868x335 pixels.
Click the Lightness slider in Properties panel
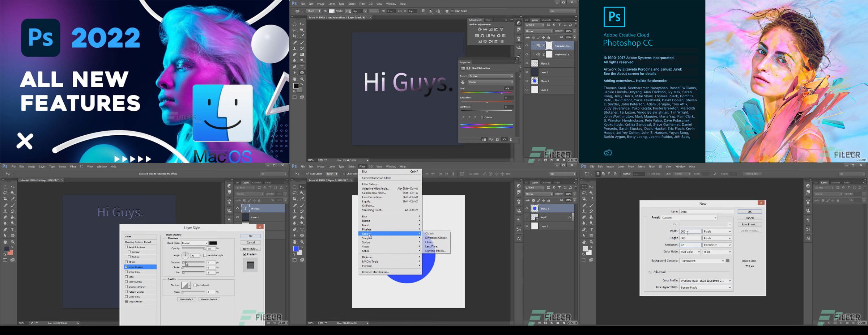[x=486, y=111]
